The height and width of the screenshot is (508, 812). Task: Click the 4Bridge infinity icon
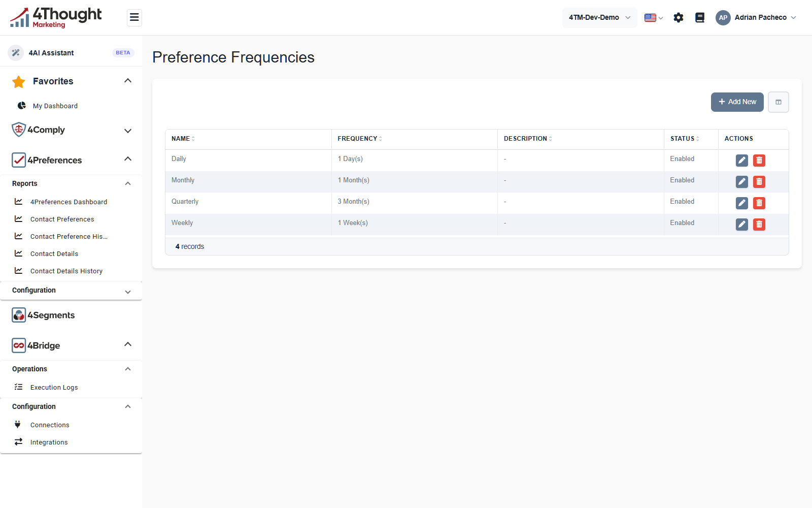point(19,345)
